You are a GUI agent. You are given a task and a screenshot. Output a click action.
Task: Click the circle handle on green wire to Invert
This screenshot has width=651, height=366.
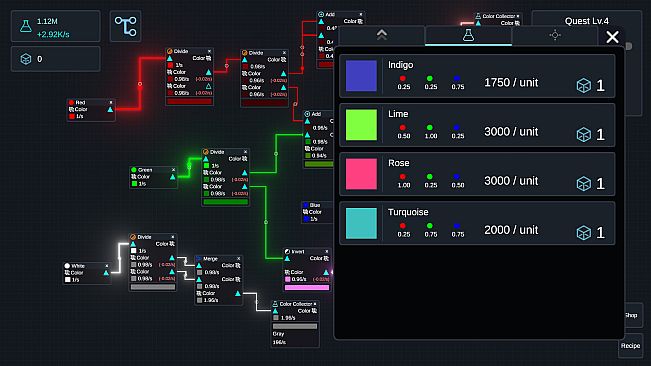tap(266, 222)
